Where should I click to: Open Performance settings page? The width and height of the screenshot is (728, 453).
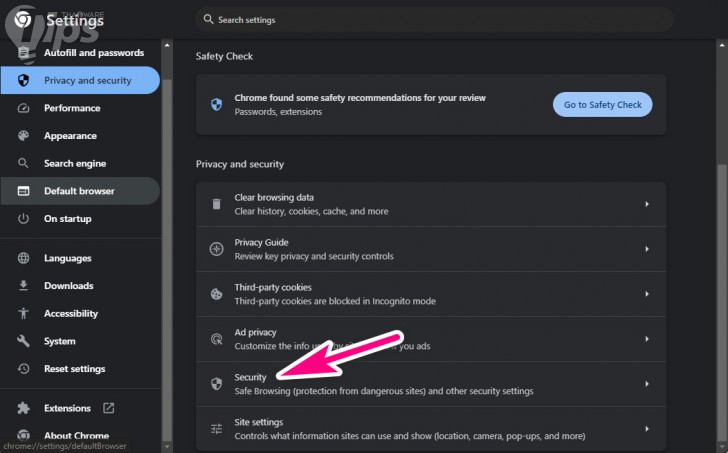pyautogui.click(x=80, y=108)
